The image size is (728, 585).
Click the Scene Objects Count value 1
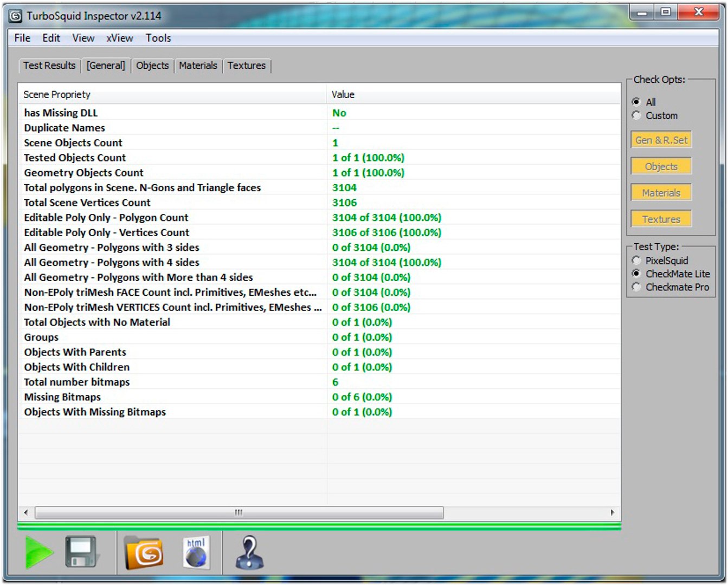coord(335,143)
